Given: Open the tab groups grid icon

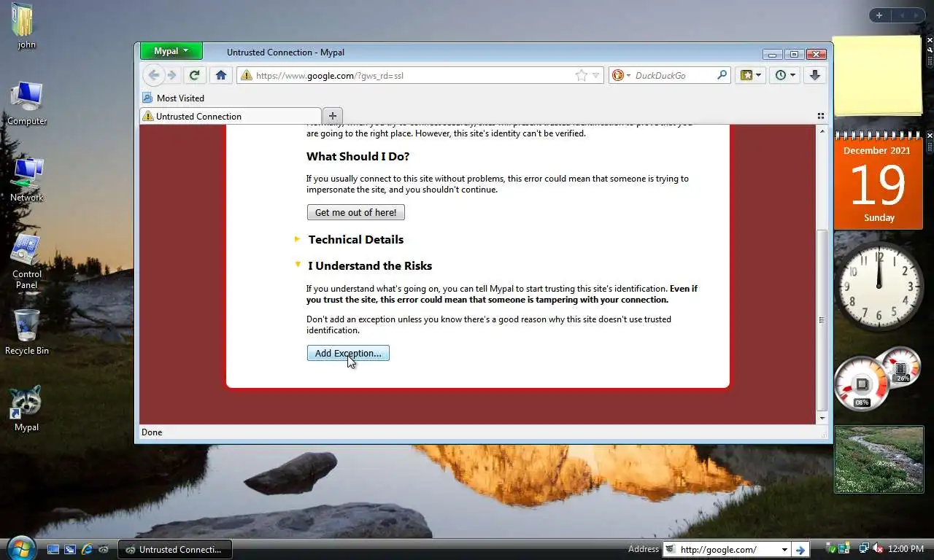Looking at the screenshot, I should tap(821, 116).
